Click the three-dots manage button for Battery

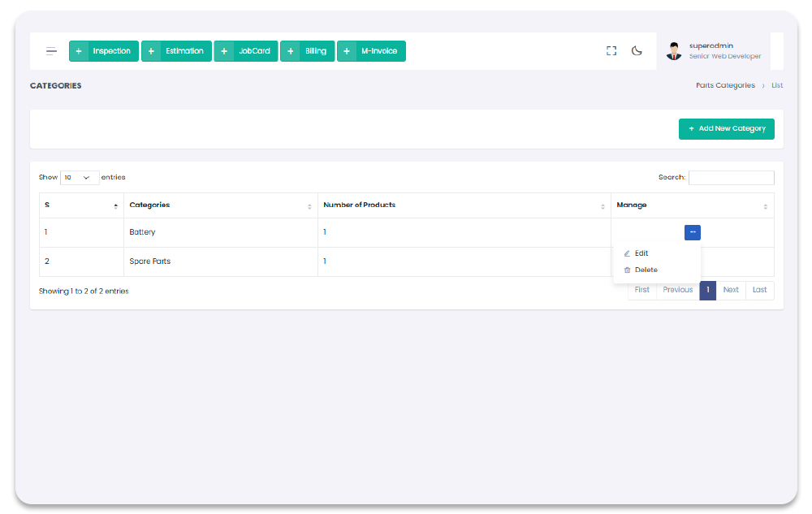692,232
